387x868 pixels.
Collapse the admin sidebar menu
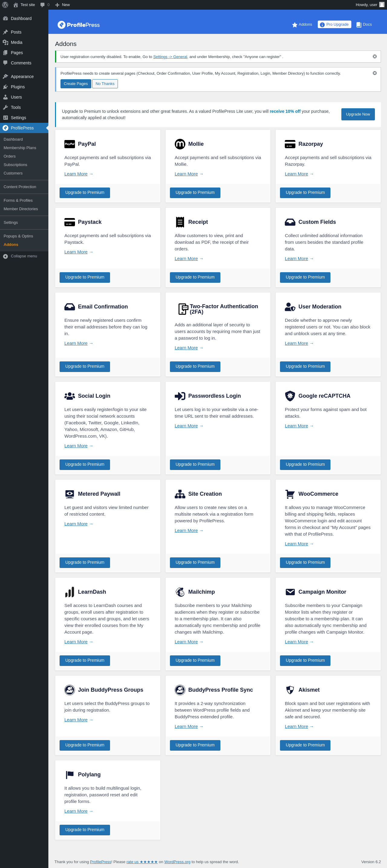tap(24, 256)
